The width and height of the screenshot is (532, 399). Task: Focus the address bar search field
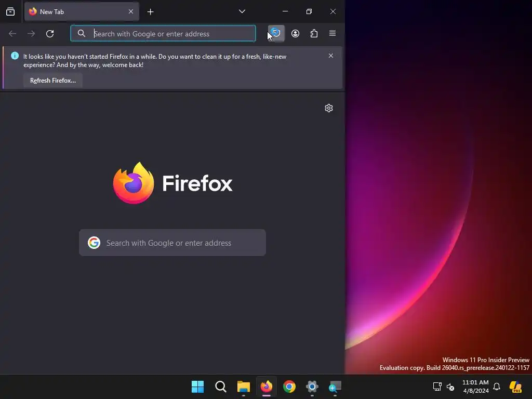163,34
